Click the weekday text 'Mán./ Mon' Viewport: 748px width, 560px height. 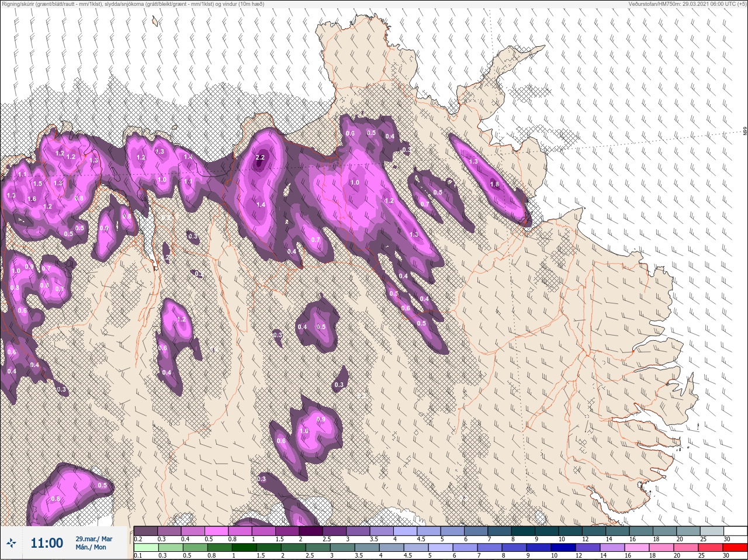point(91,548)
